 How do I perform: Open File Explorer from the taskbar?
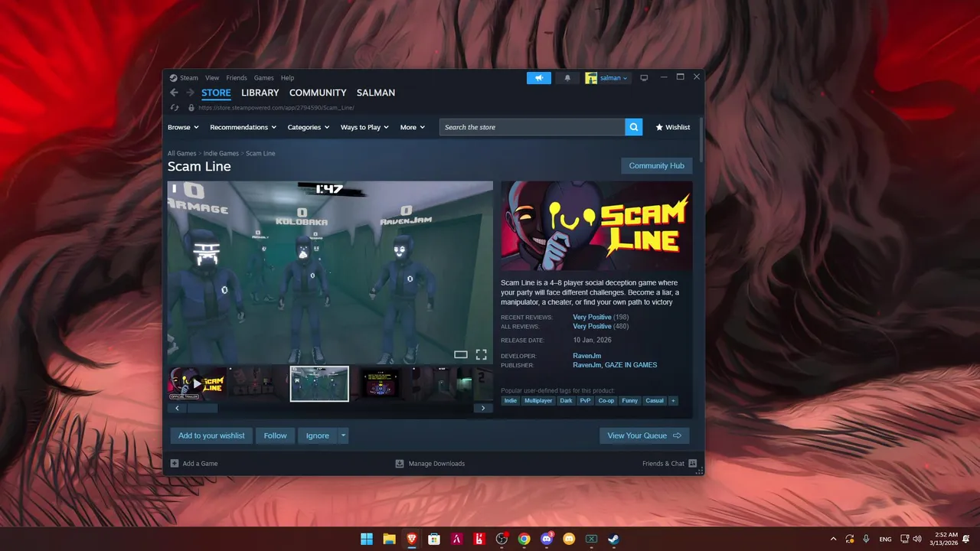389,539
